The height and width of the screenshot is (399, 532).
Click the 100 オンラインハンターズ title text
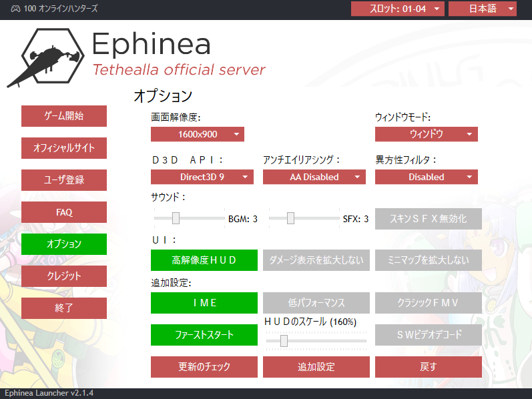point(60,9)
